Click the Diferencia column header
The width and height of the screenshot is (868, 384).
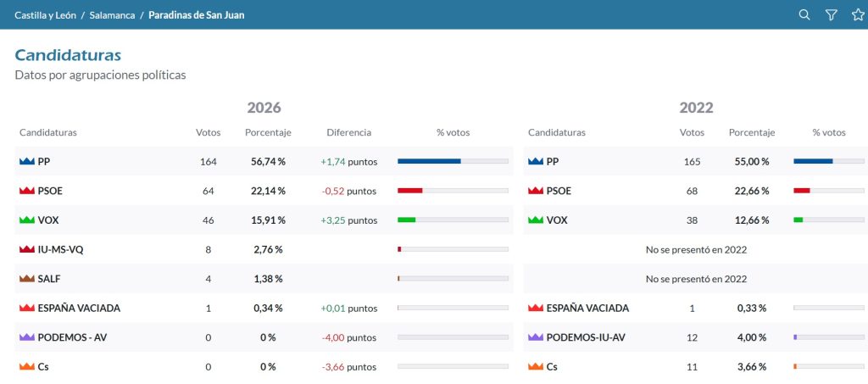click(x=348, y=133)
